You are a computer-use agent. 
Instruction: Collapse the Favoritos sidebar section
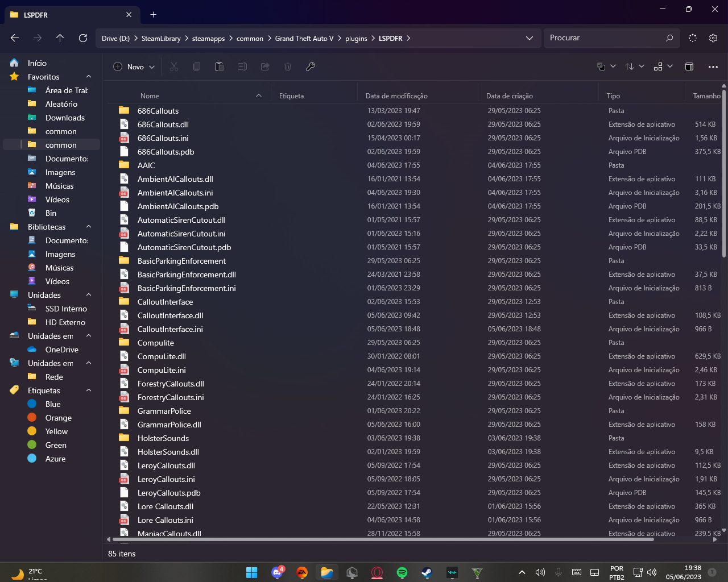click(x=89, y=77)
